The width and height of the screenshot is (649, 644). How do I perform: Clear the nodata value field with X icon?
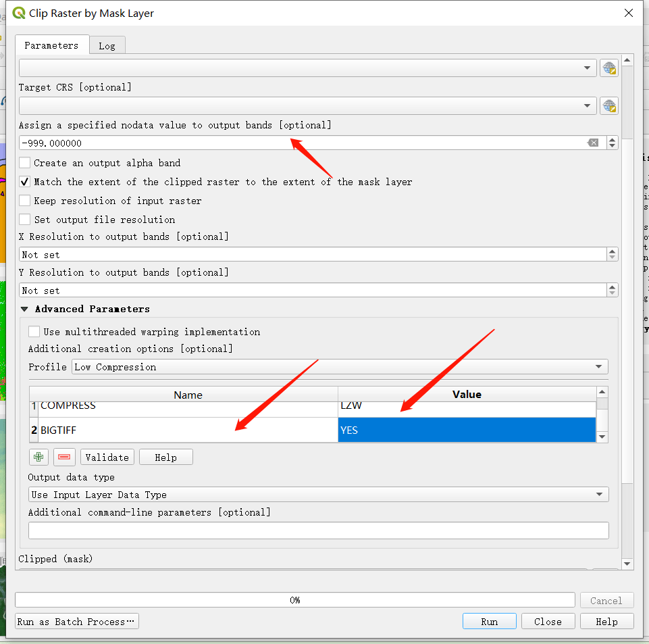592,143
